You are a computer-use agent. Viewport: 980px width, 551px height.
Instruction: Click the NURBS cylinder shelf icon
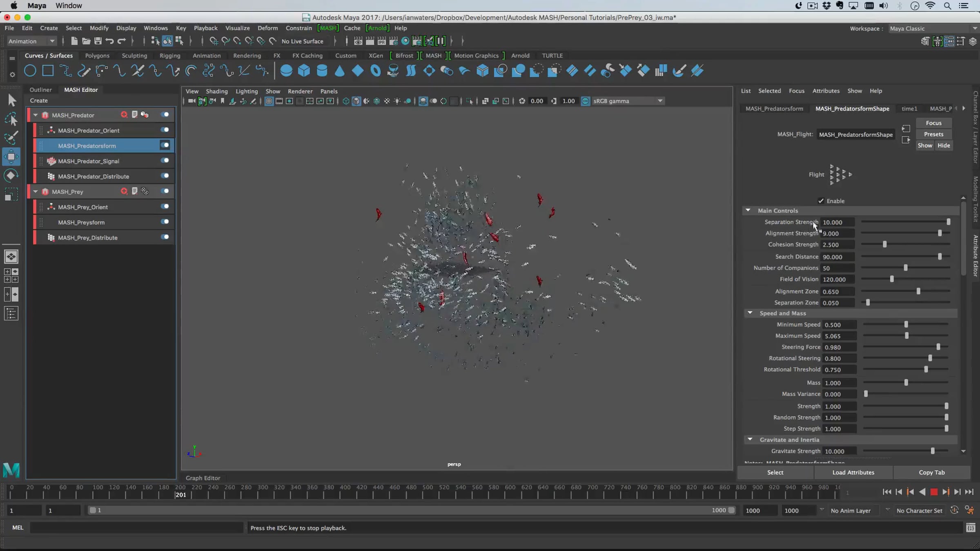click(322, 71)
